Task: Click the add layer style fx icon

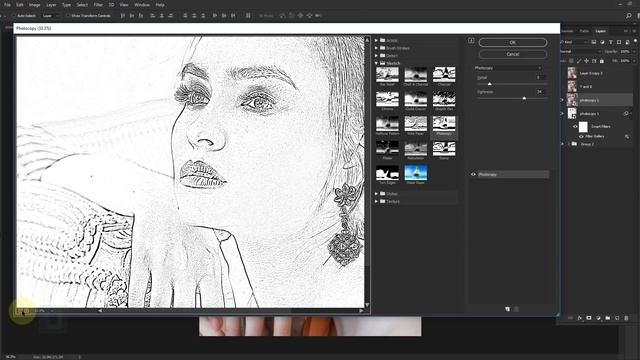Action: point(580,318)
